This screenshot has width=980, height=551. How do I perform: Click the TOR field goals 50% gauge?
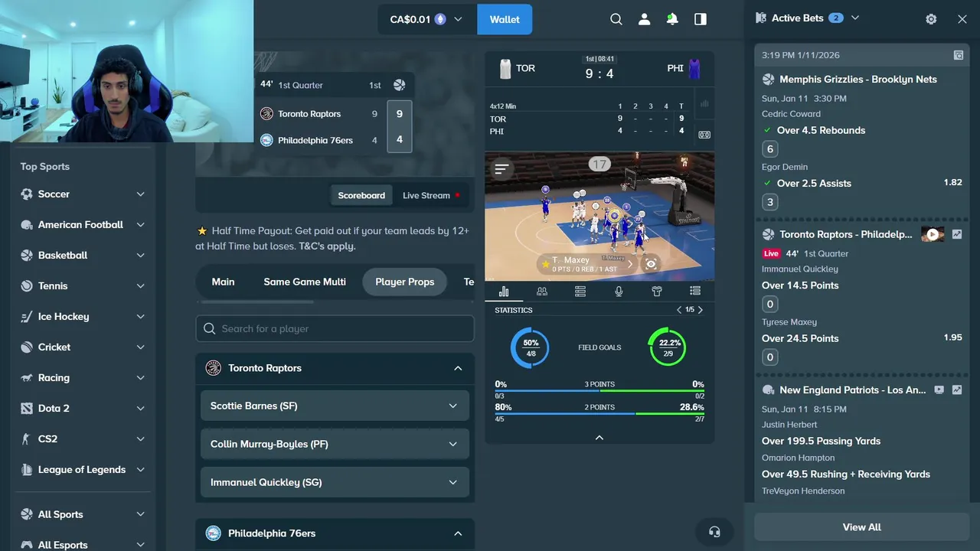pyautogui.click(x=531, y=347)
